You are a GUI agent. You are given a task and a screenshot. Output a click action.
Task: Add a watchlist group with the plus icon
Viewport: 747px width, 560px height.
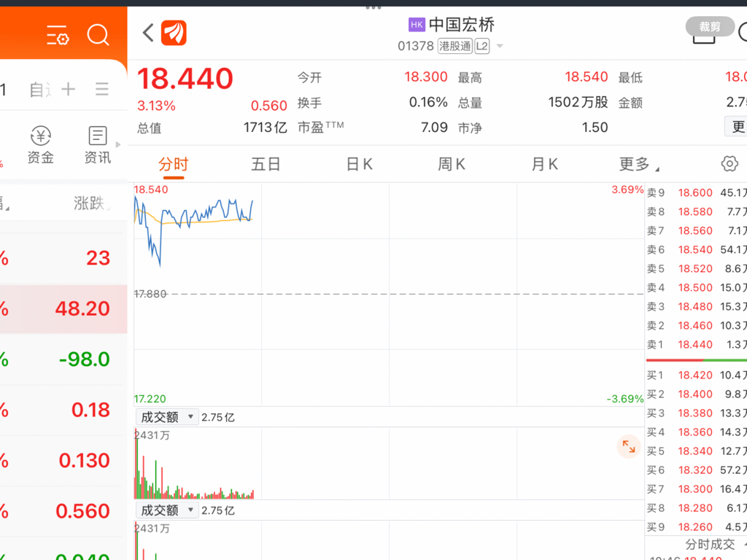coord(68,89)
